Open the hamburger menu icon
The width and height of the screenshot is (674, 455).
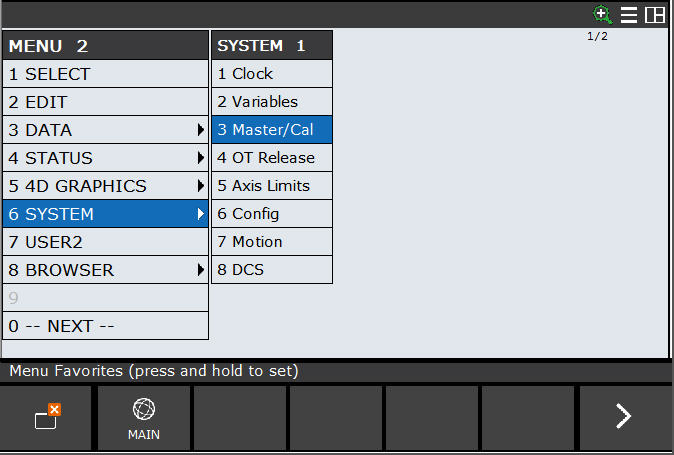(629, 15)
